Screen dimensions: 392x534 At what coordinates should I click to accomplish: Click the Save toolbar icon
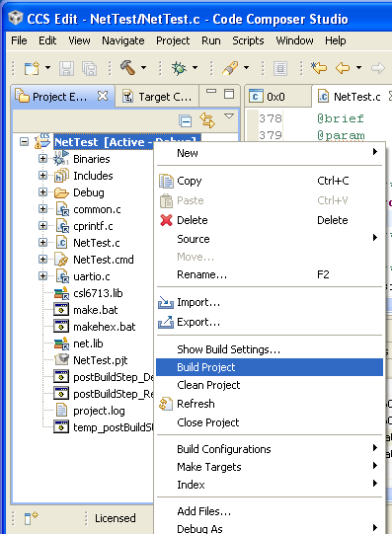pos(66,68)
